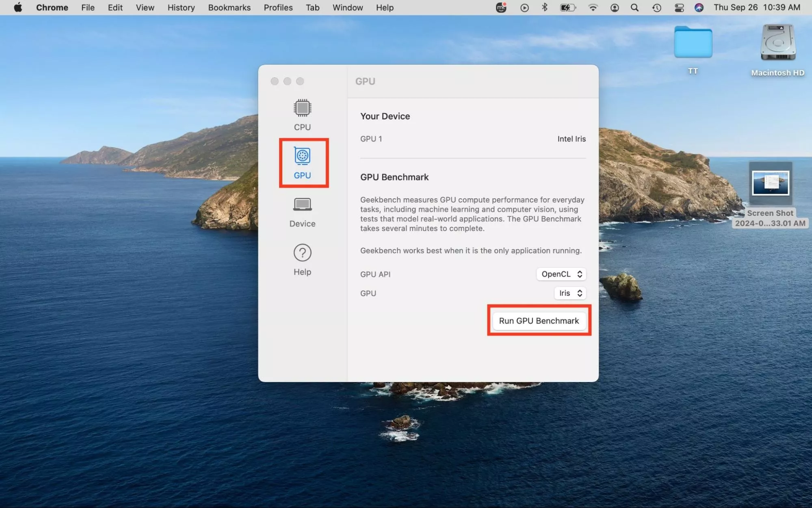Open the CPU section in sidebar
Screen dimensions: 812x508
coord(302,115)
